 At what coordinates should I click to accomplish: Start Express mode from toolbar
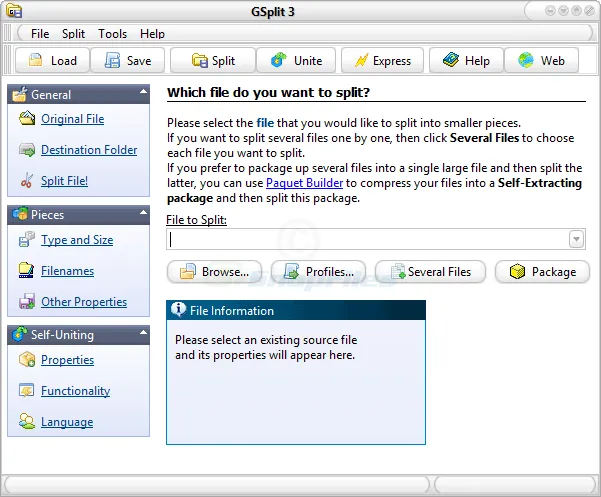click(382, 61)
